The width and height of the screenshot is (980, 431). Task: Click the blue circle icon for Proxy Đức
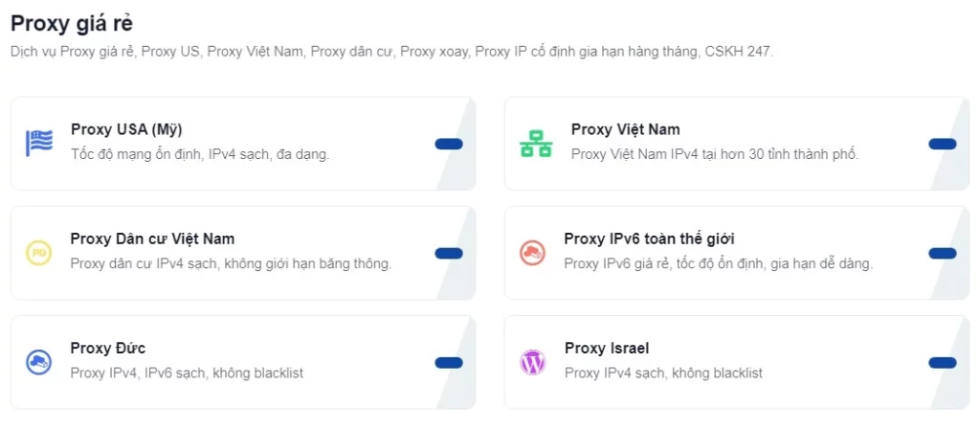39,362
